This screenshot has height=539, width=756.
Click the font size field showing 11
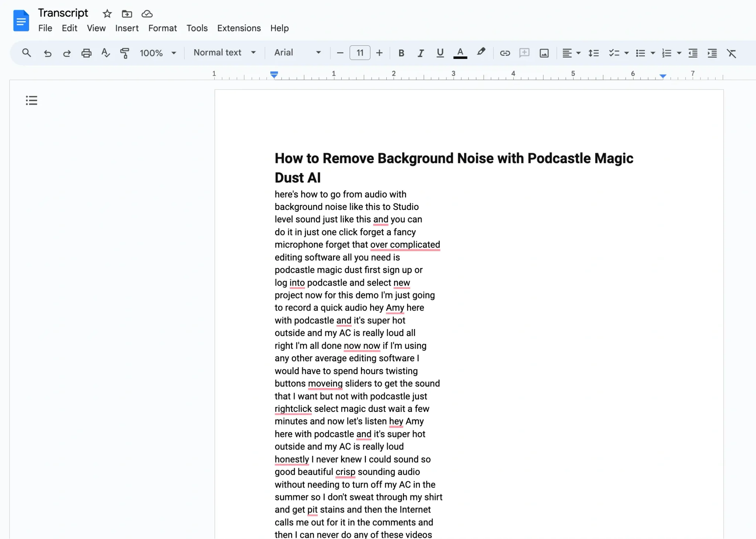pos(360,53)
